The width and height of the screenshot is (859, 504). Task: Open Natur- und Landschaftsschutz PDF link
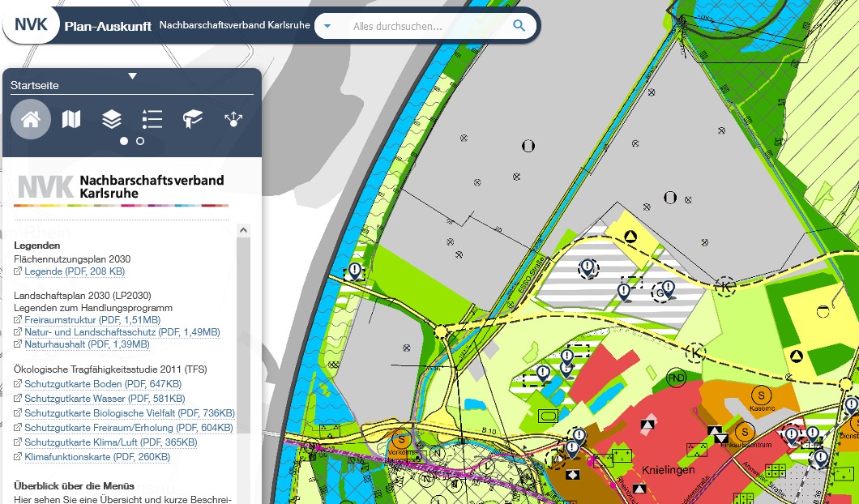122,332
